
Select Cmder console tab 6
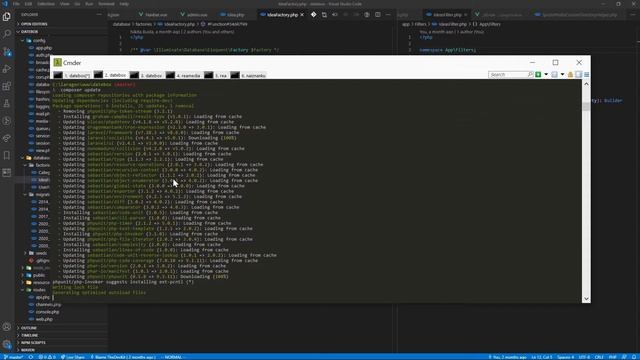pos(249,76)
